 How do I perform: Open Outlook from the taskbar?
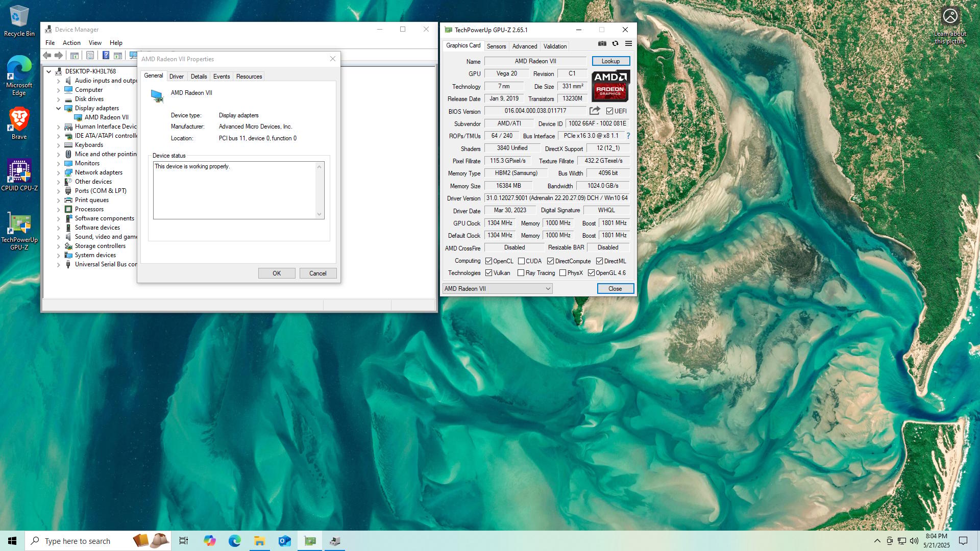coord(284,541)
